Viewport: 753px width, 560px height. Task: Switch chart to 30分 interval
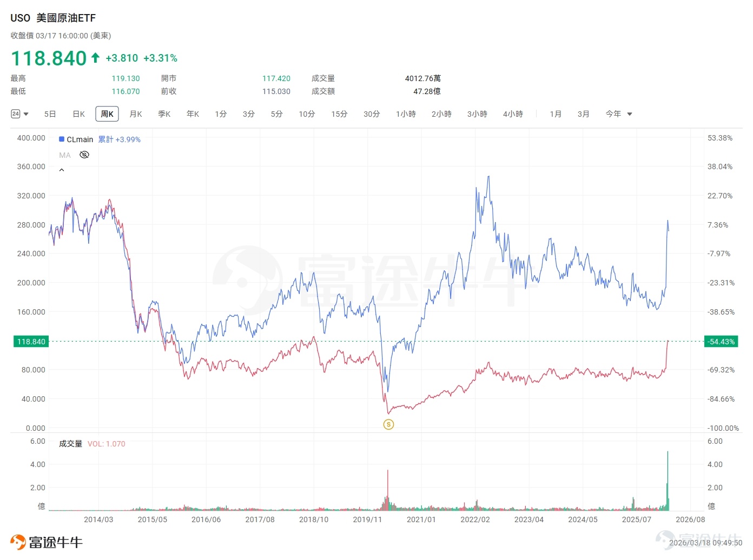click(372, 114)
